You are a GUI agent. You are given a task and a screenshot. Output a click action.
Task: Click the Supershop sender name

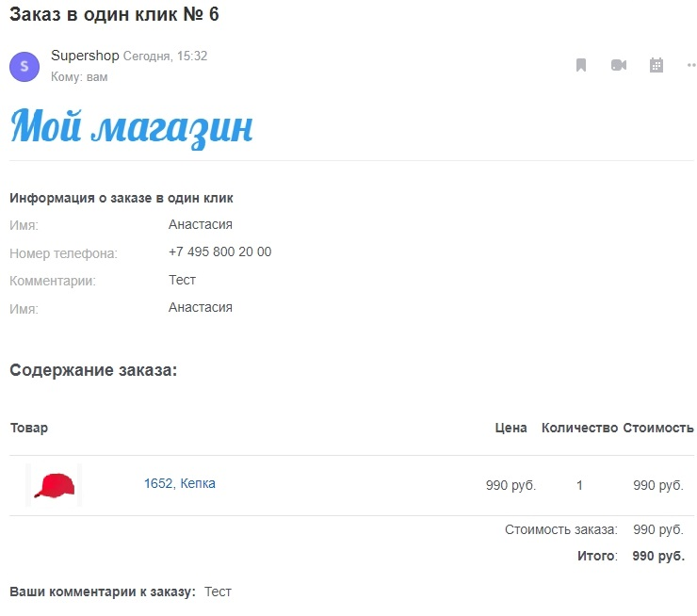[85, 56]
